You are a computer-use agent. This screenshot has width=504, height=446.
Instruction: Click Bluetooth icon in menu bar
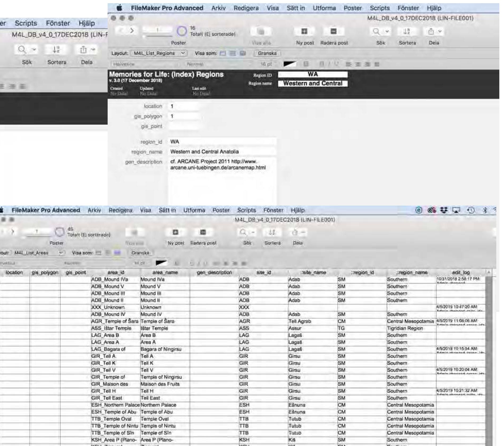[x=485, y=210]
